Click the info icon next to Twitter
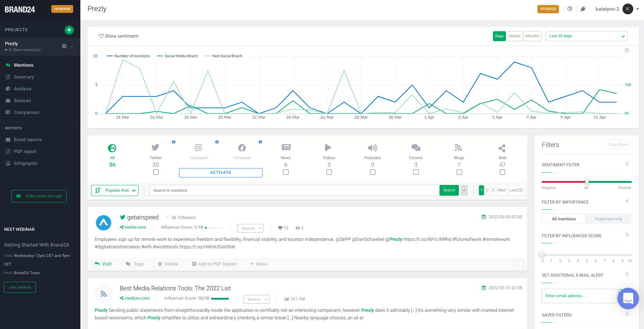Screen dimensions: 644x329 (174, 142)
